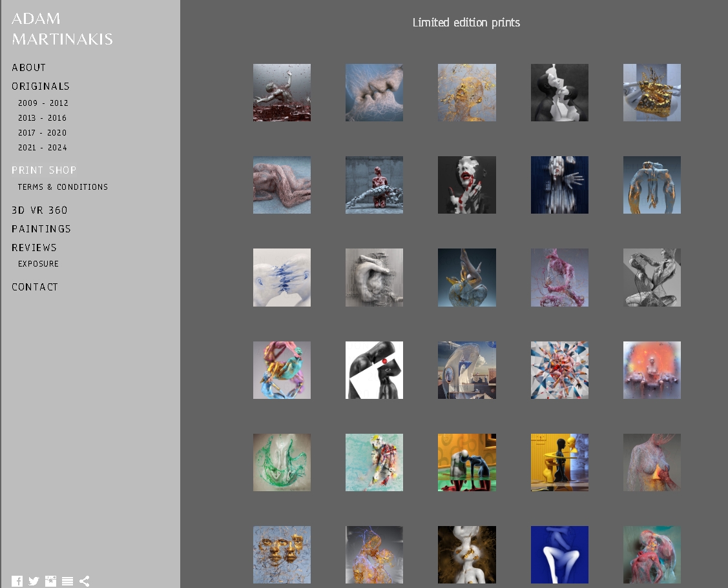Open the colorful intertwined figures ring print
This screenshot has height=588, width=728.
[282, 370]
